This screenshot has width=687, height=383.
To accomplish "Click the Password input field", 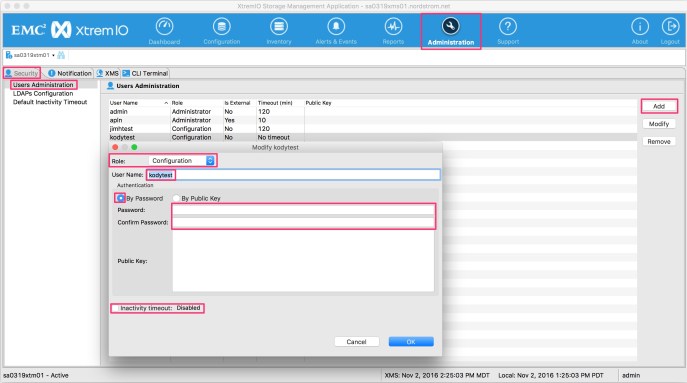I will tap(303, 210).
